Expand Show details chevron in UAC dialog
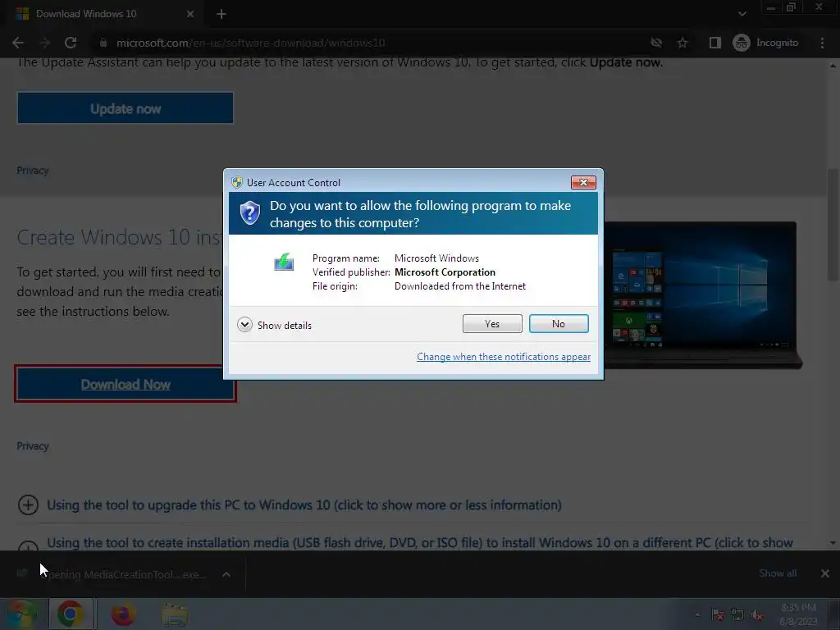 [244, 325]
